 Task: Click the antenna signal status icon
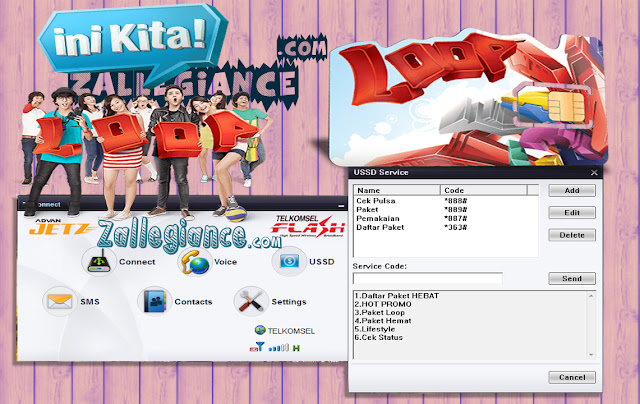[257, 348]
